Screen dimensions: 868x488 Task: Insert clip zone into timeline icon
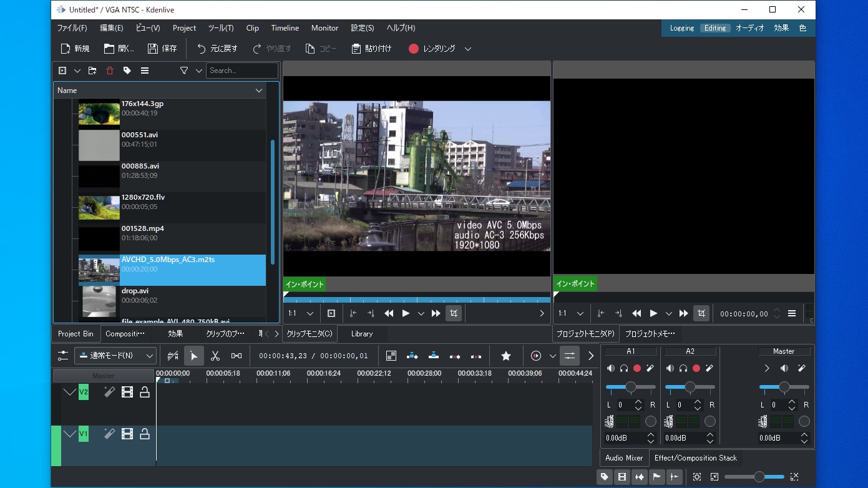412,356
